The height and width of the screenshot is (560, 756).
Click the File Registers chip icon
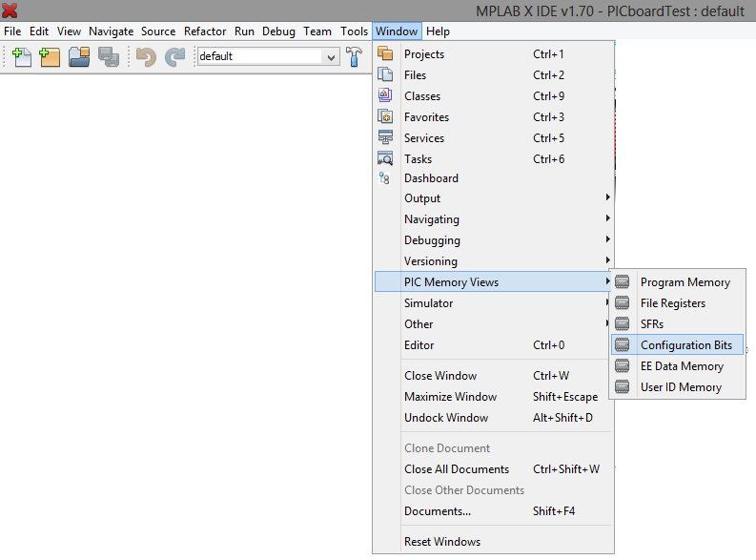click(623, 302)
